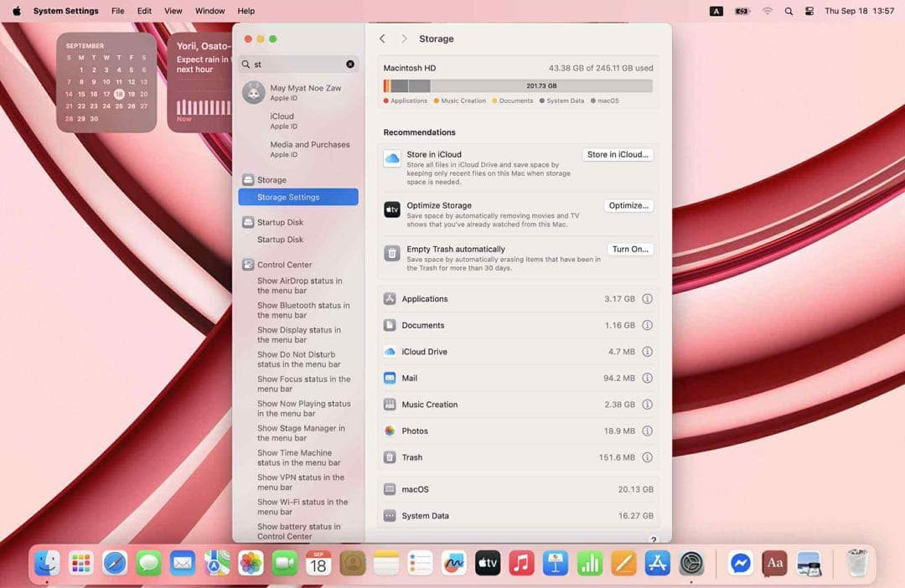The width and height of the screenshot is (905, 588).
Task: Clear the sidebar search field
Action: point(349,64)
